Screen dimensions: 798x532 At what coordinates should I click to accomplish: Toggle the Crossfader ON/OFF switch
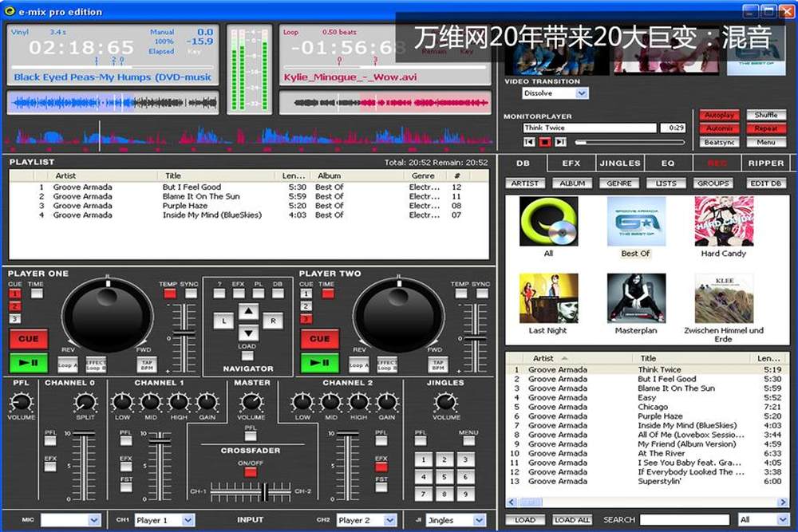(x=251, y=472)
